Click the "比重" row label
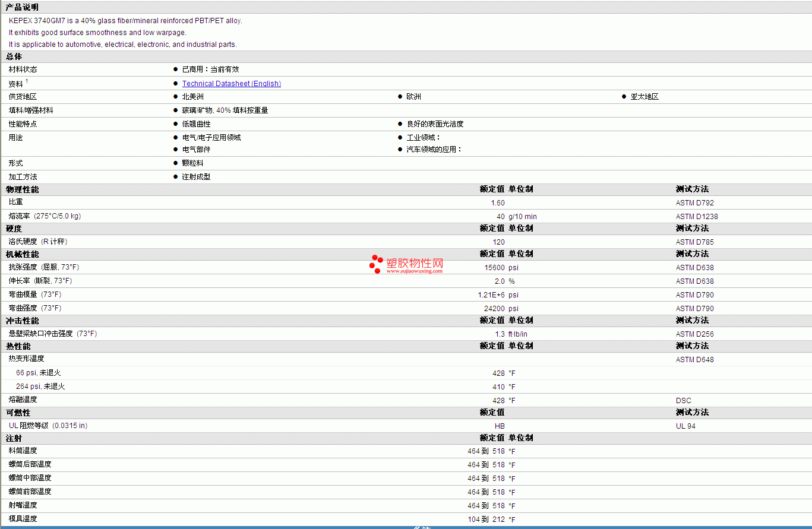Viewport: 812px width, 529px height. [x=15, y=202]
